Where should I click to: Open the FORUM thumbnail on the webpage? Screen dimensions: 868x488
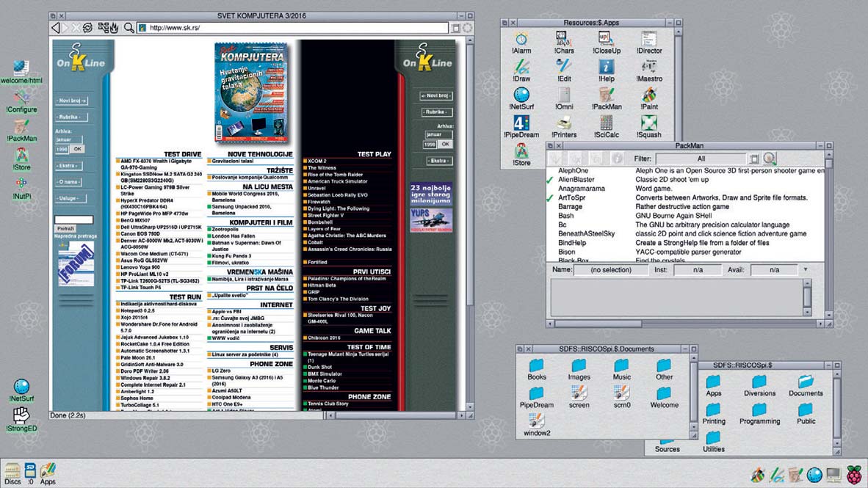coord(76,263)
